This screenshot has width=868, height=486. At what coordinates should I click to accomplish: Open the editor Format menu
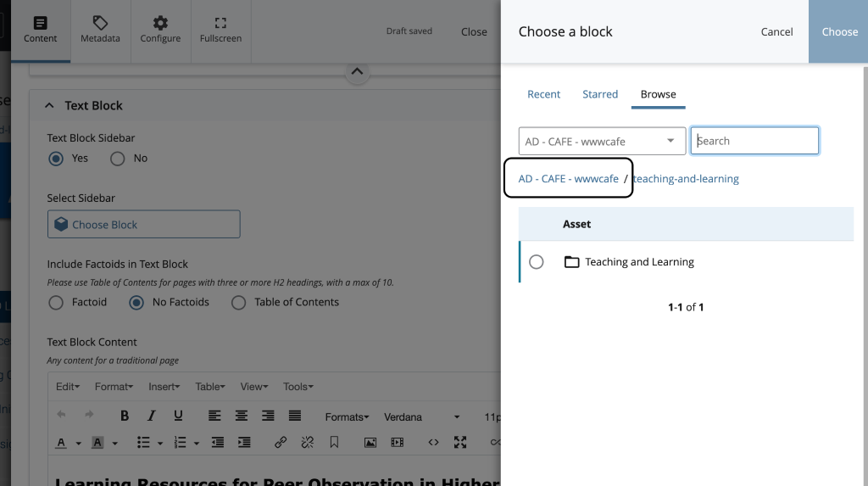[x=114, y=387]
